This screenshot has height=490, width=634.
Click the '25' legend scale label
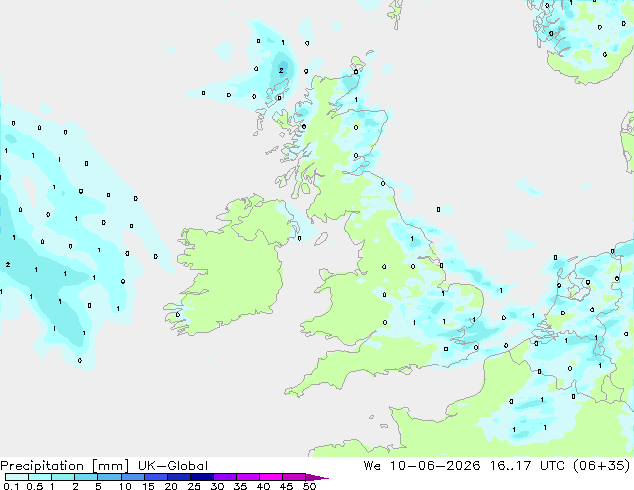pyautogui.click(x=194, y=486)
